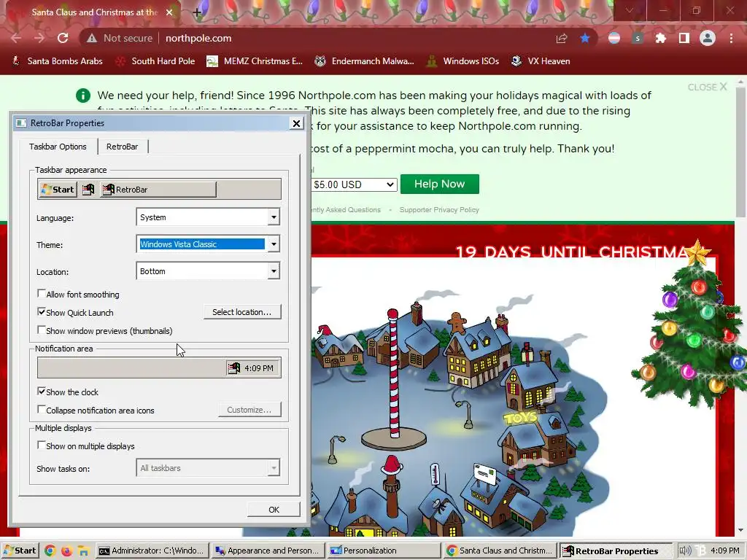Viewport: 747px width, 560px height.
Task: Toggle the blue bookmark star
Action: (585, 38)
